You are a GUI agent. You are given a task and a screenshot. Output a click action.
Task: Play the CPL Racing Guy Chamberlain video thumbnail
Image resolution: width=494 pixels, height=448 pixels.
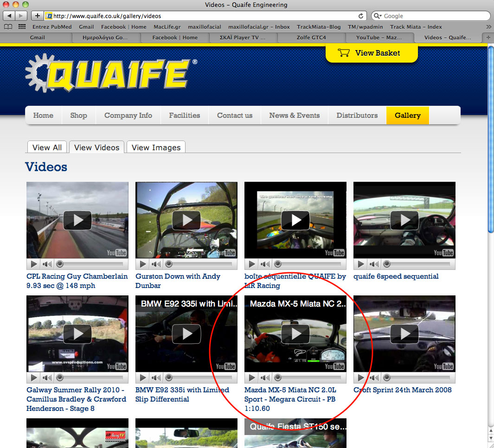pos(77,220)
